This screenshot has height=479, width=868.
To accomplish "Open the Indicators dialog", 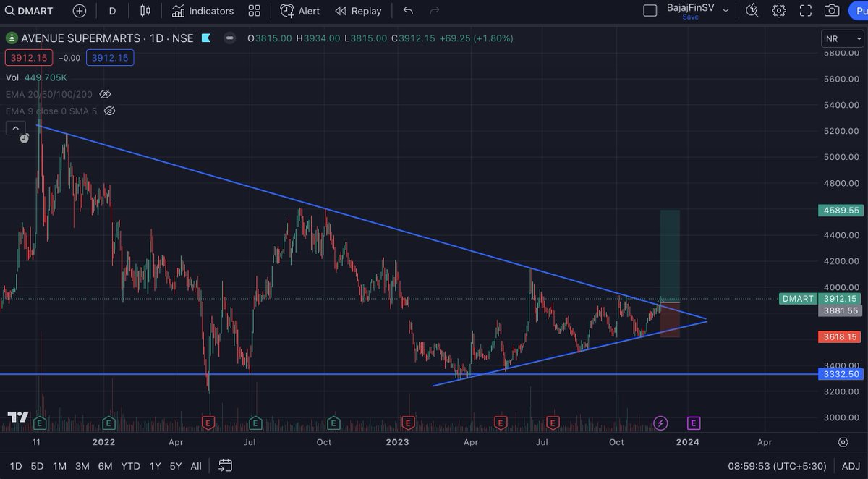I will (203, 11).
